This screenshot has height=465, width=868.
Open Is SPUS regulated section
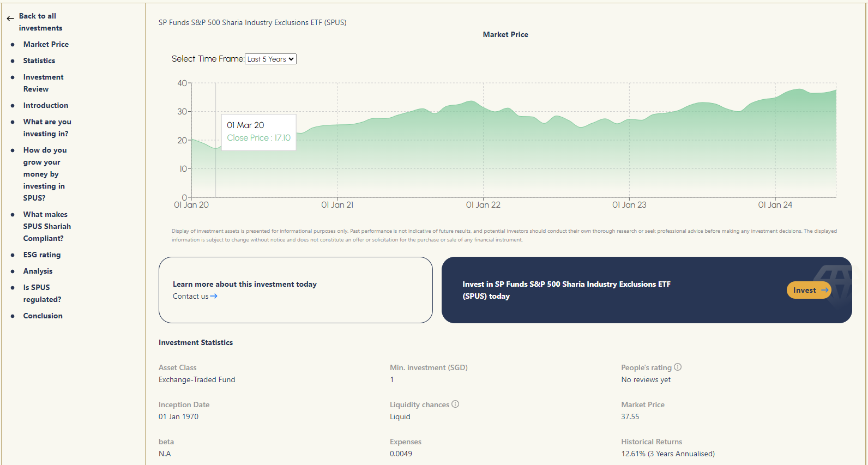[x=42, y=293]
